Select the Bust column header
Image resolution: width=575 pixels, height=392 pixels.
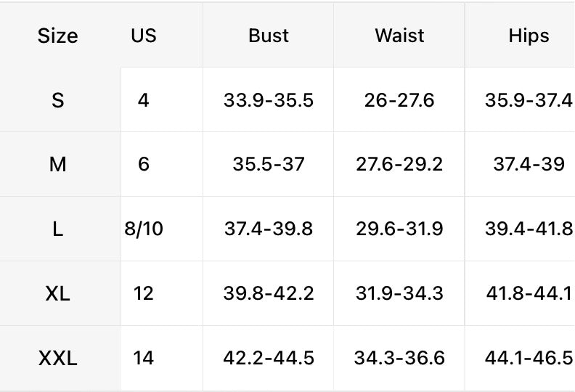click(x=269, y=36)
